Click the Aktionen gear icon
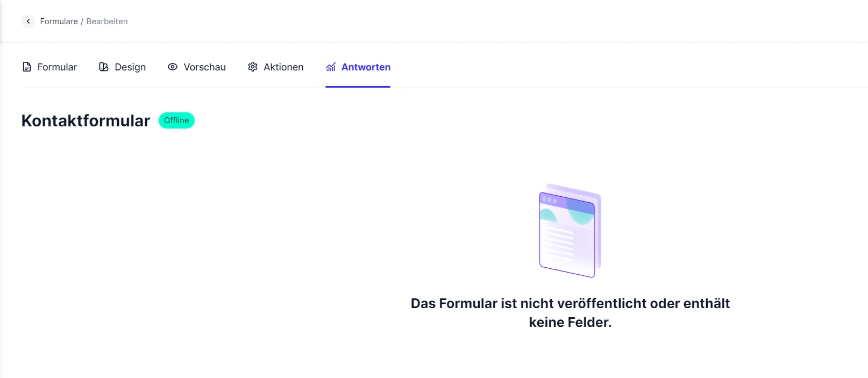 point(253,67)
